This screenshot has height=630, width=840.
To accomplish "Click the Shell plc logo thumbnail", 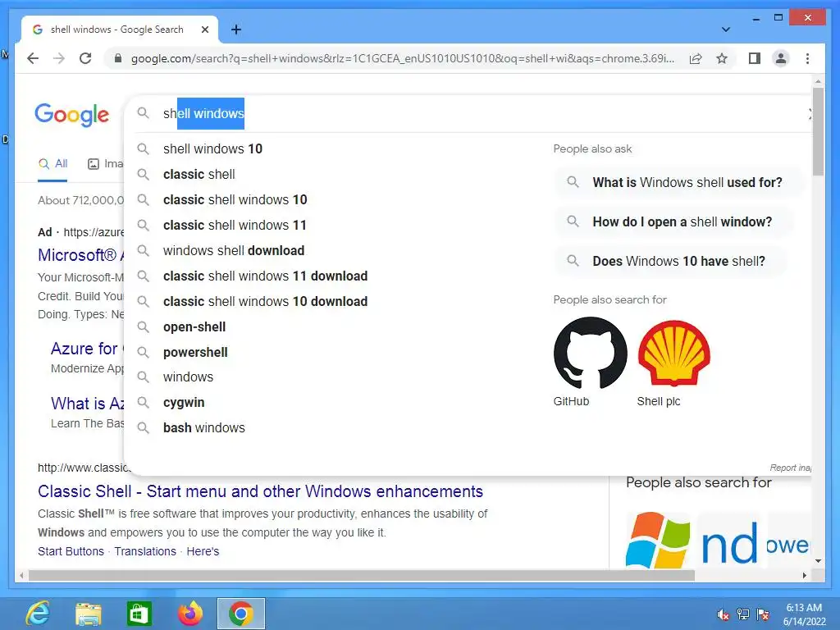I will click(x=674, y=353).
